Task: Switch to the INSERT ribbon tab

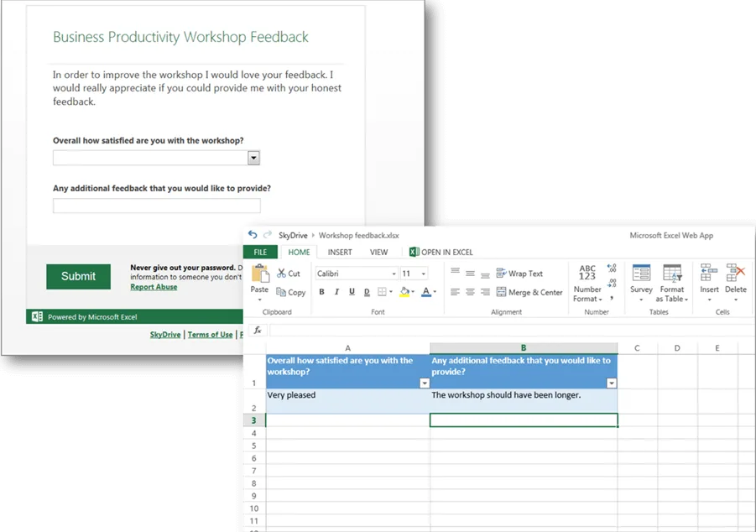Action: pyautogui.click(x=340, y=252)
